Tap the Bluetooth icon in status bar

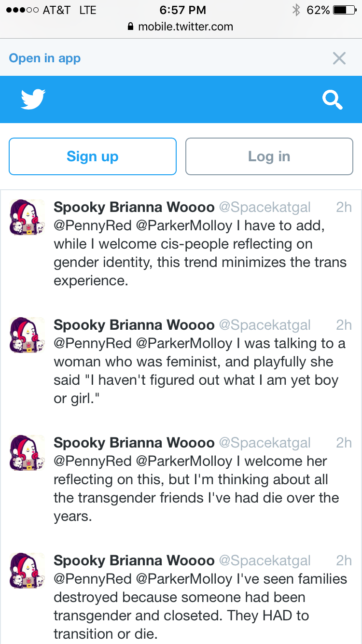(x=296, y=10)
